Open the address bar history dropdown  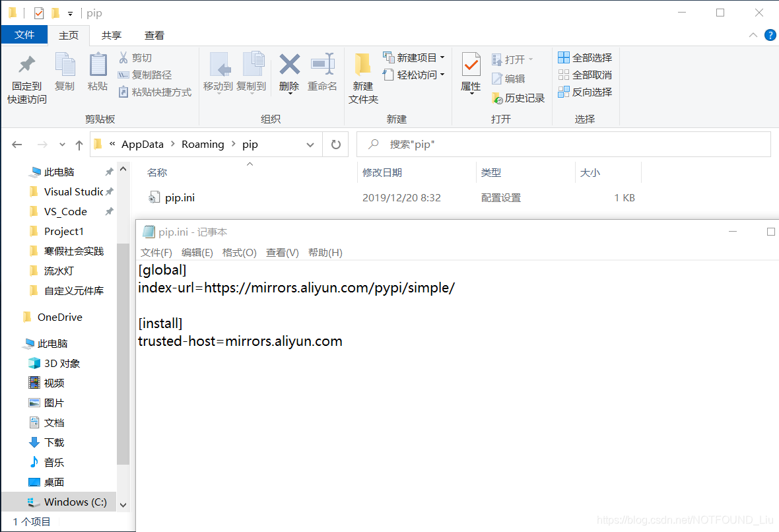(310, 145)
